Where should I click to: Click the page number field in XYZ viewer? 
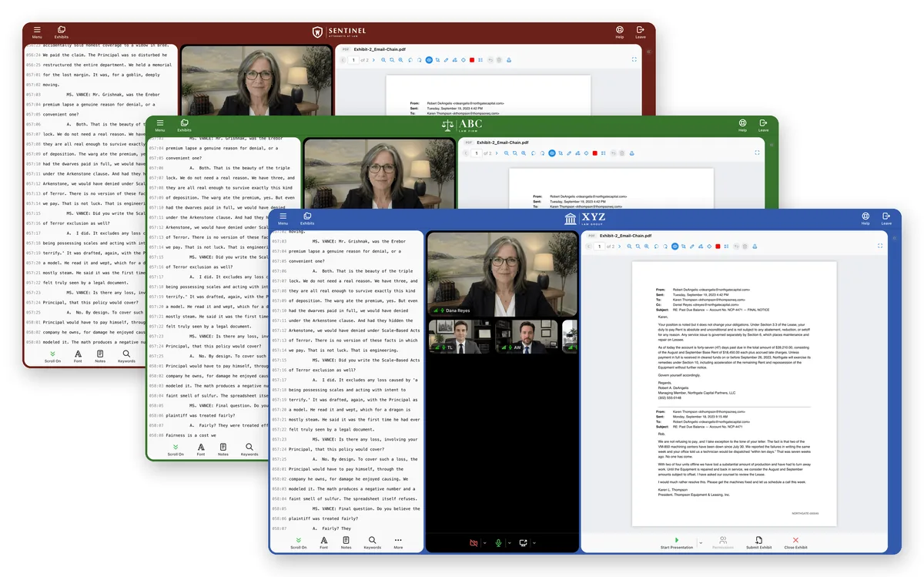click(x=600, y=247)
